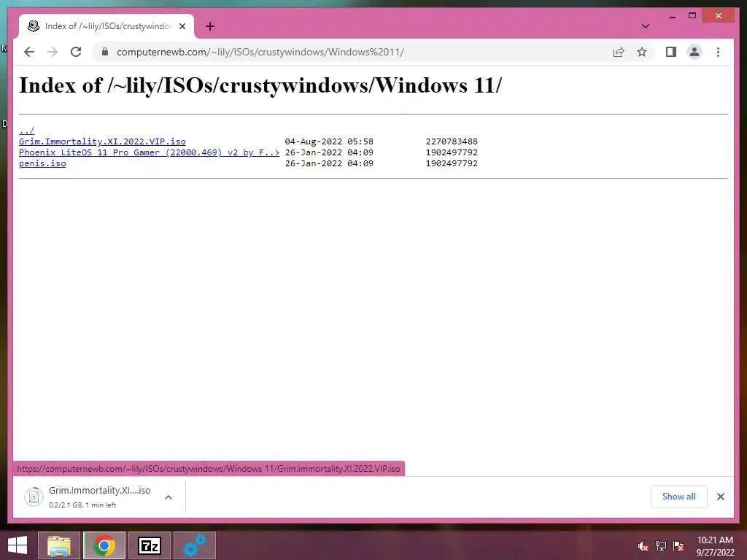Click the address bar URL
This screenshot has height=560, width=747.
tap(260, 52)
